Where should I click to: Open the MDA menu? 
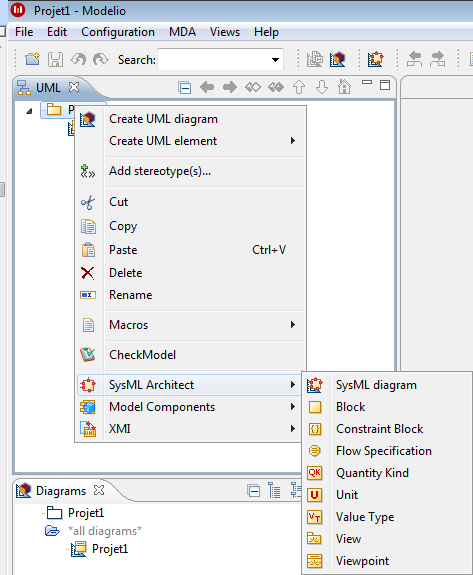(182, 32)
